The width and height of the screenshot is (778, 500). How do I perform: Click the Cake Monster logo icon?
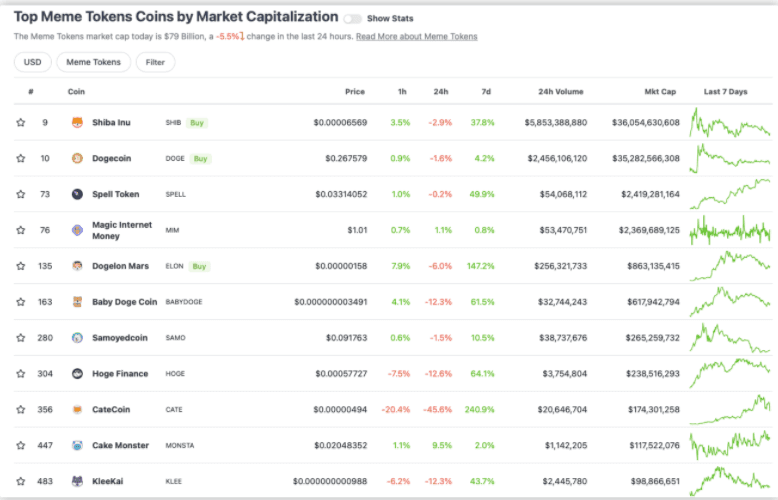point(77,445)
